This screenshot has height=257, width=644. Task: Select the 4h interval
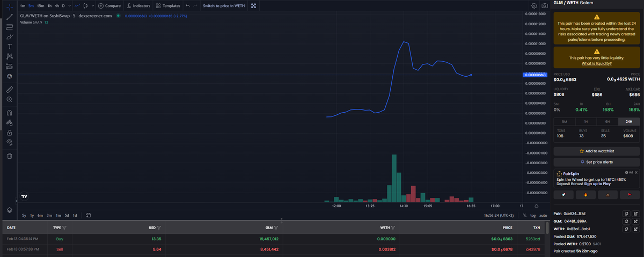(57, 5)
